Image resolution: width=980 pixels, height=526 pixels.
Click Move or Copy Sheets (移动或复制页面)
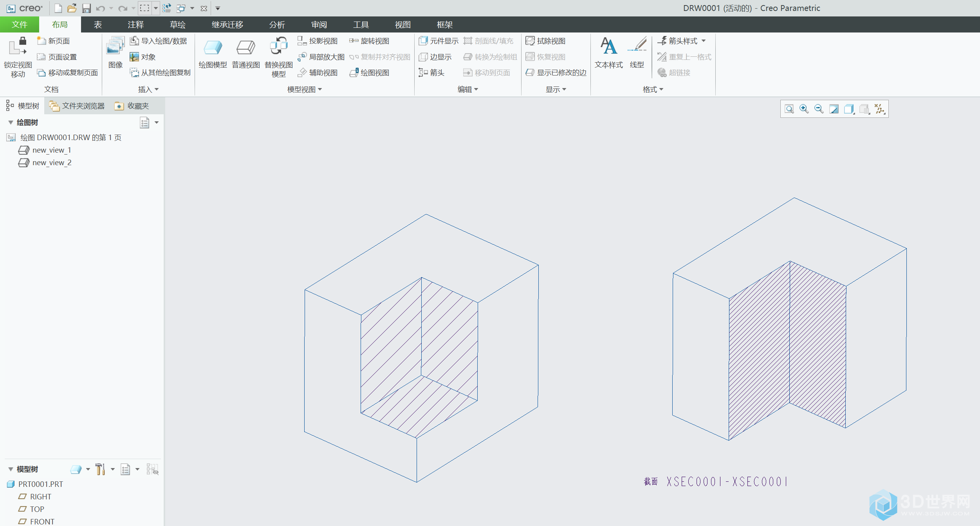click(67, 72)
